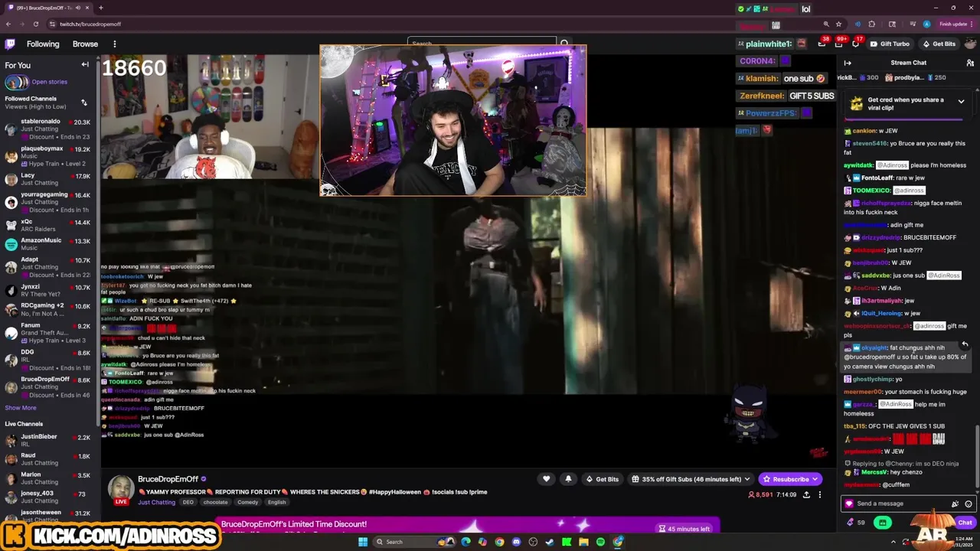Viewport: 980px width, 551px height.
Task: Click the share stream icon
Action: click(806, 495)
